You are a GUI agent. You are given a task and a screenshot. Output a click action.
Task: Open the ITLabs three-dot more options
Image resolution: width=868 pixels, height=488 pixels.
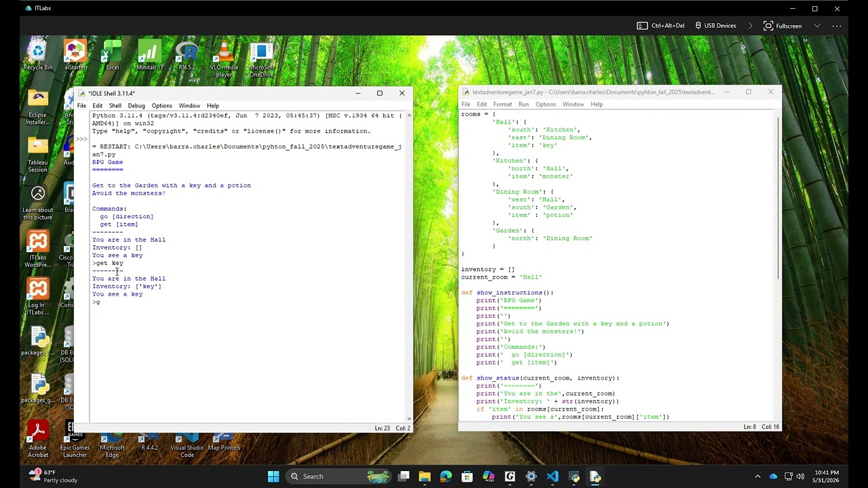tap(837, 26)
